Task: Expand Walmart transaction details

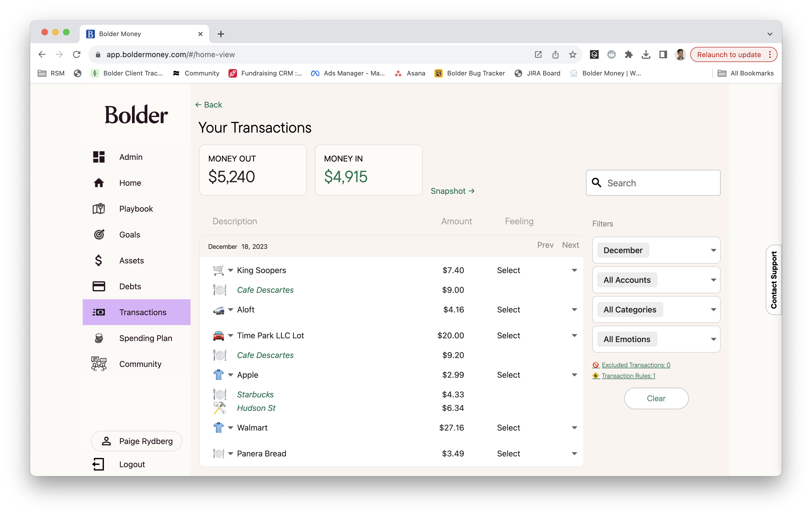Action: 231,428
